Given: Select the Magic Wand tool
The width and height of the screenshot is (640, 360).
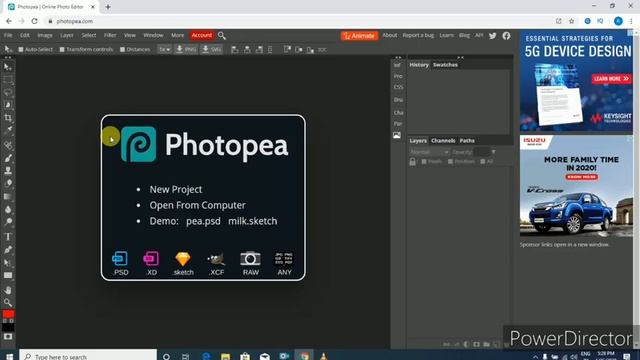Looking at the screenshot, I should click(x=8, y=105).
